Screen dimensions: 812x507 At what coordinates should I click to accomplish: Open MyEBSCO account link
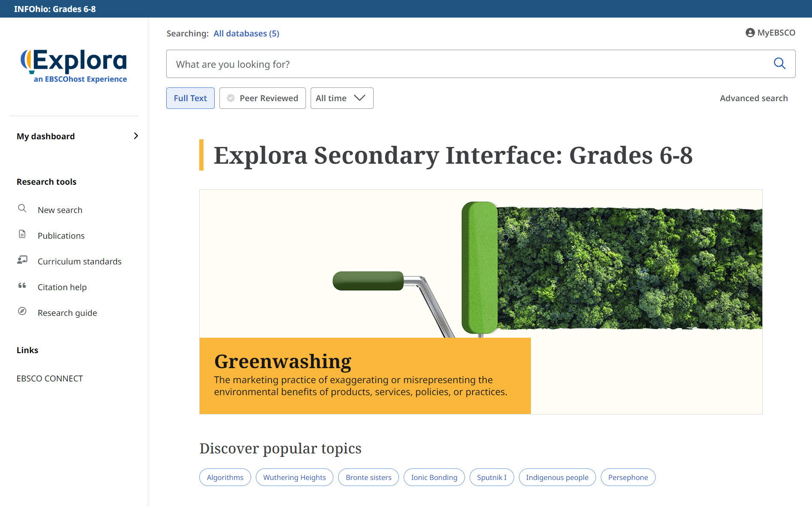point(770,33)
